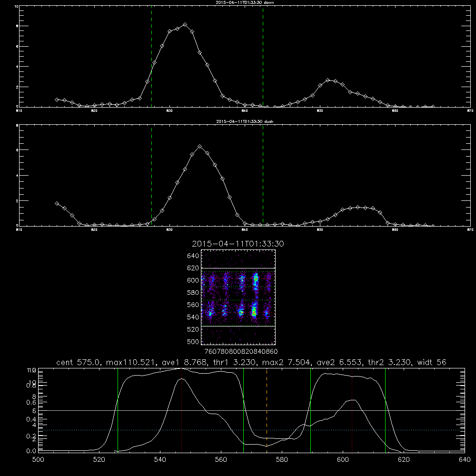Click the spectral image y-axis label 620
This screenshot has height=476, width=476.
pos(193,268)
